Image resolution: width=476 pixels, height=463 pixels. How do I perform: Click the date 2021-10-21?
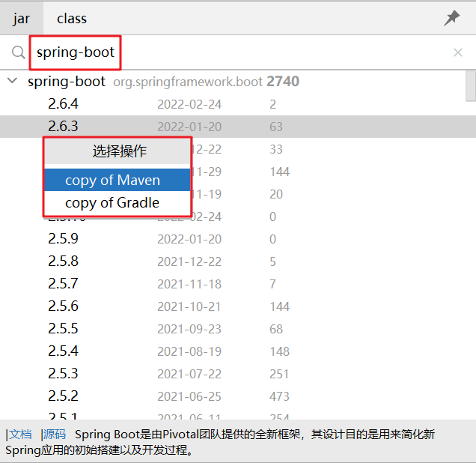pos(189,307)
